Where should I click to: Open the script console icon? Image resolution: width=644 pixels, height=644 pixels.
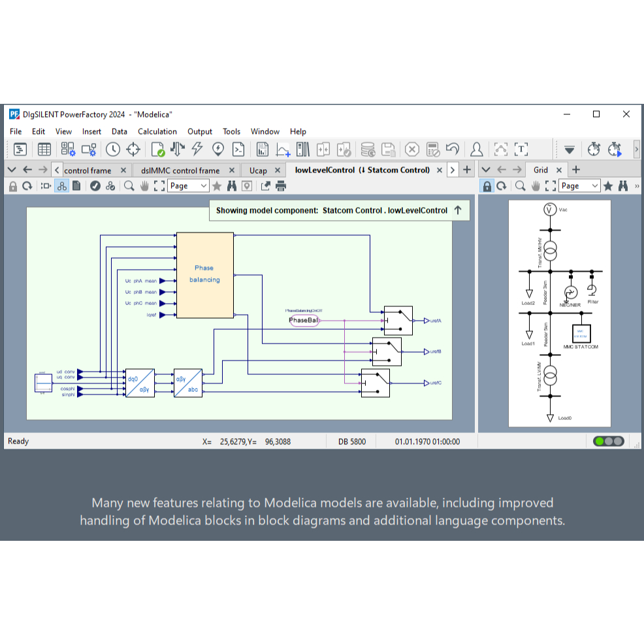coord(238,149)
